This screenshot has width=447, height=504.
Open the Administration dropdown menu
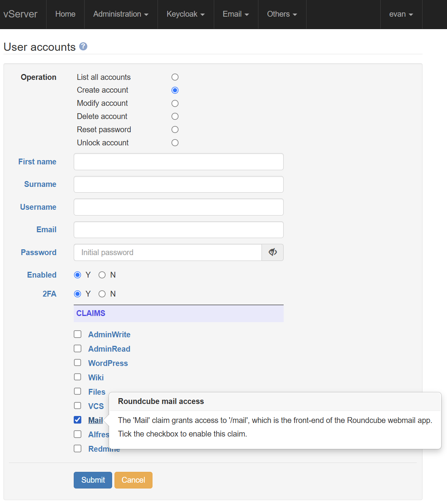(x=121, y=14)
